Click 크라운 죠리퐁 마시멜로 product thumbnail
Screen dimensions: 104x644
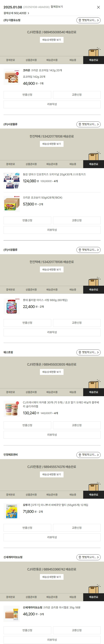pos(12,614)
